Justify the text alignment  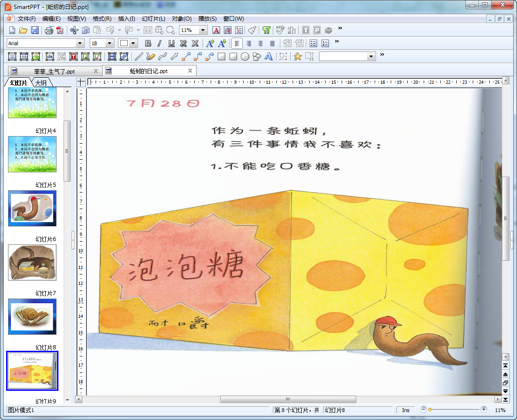point(272,43)
